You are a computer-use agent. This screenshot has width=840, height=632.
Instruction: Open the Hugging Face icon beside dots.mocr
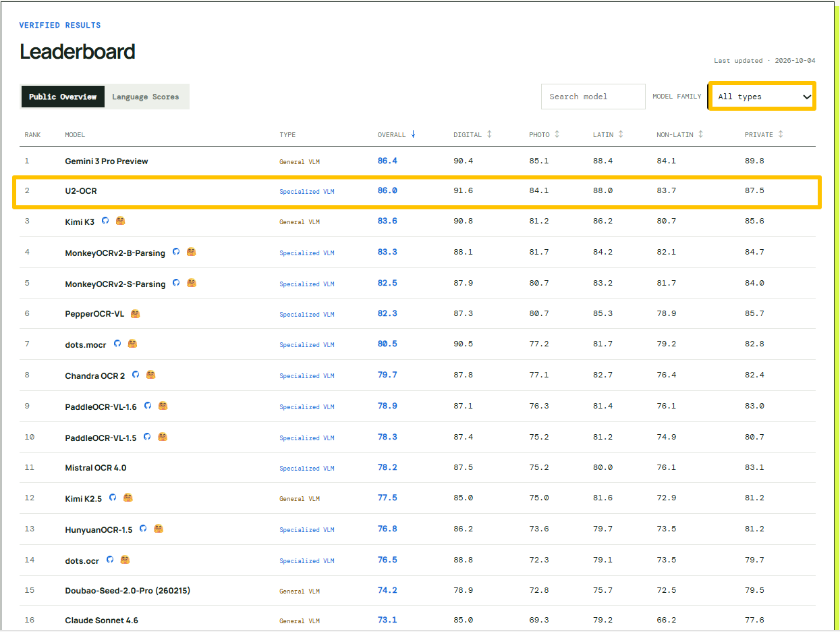132,344
